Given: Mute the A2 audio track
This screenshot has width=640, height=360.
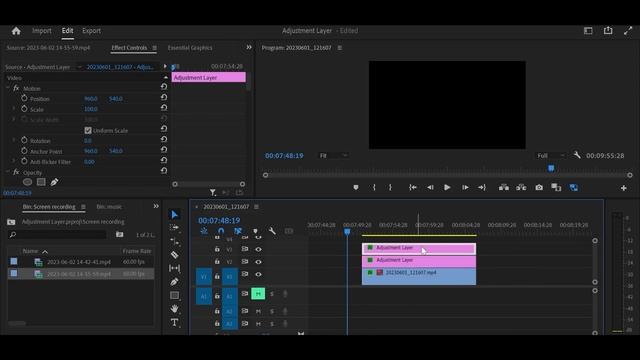Looking at the screenshot, I should (258, 311).
